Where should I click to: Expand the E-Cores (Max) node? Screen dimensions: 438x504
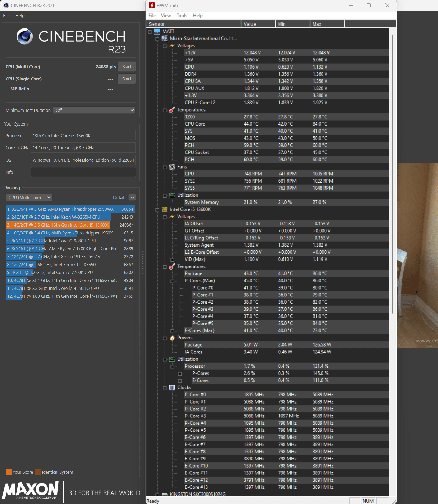172,331
